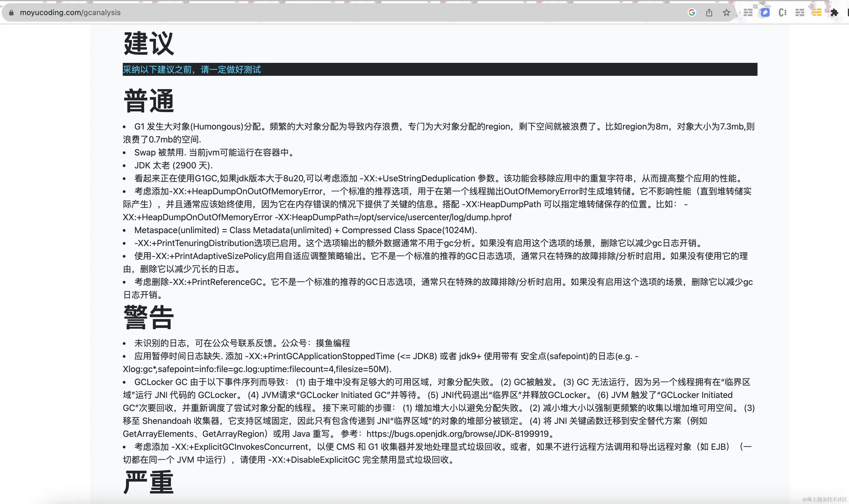Click the 建议 heading

point(149,43)
